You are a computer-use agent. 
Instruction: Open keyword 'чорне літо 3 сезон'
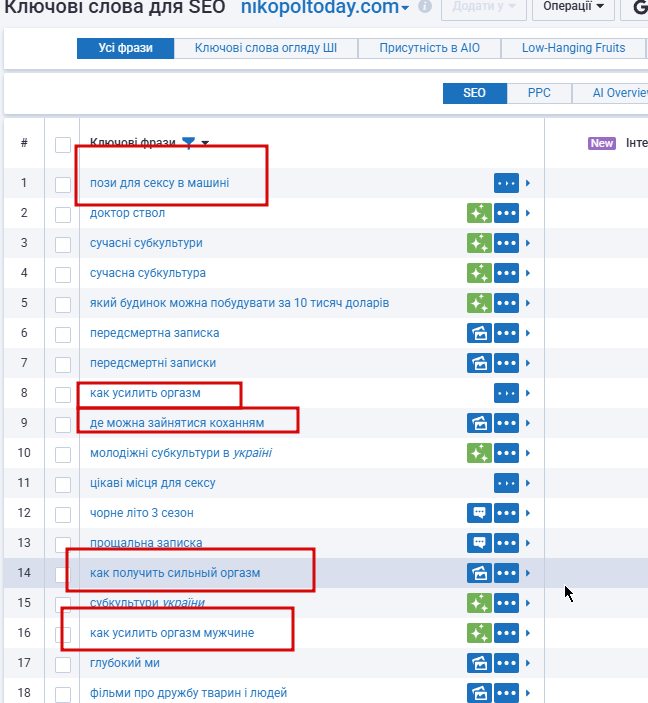coord(142,513)
